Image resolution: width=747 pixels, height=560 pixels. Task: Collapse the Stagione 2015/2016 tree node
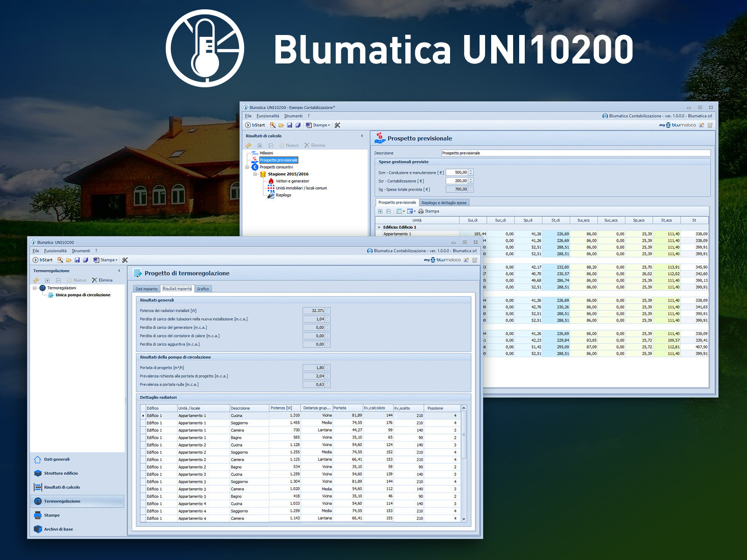click(255, 174)
